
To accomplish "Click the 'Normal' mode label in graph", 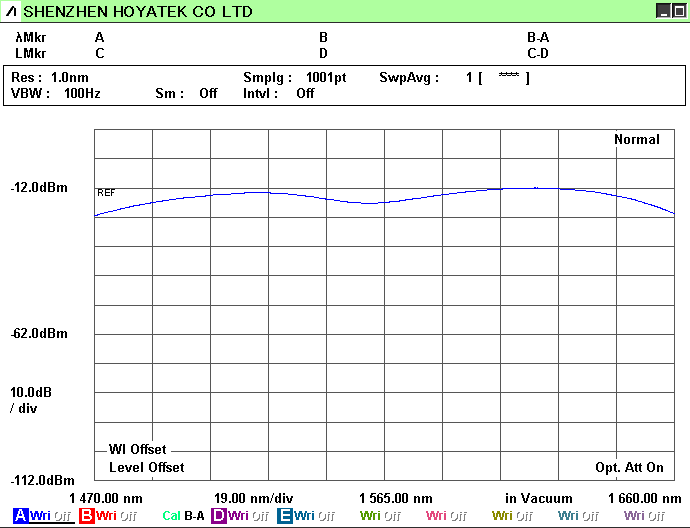I will 637,139.
